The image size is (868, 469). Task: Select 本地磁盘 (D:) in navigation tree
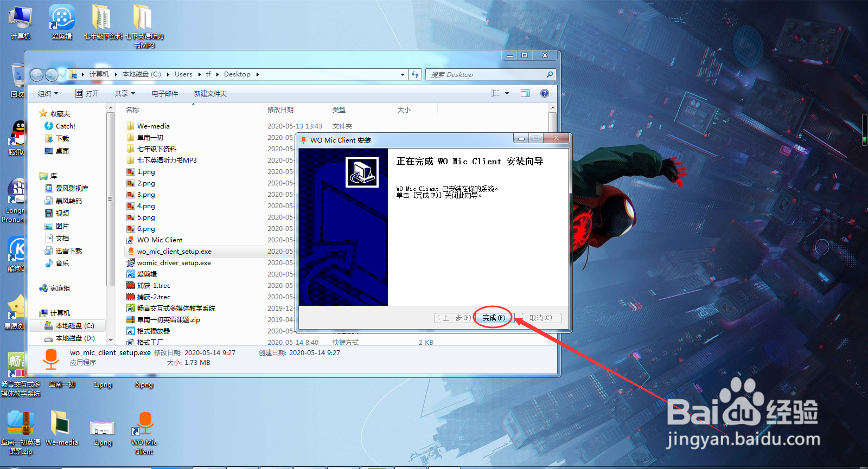pos(69,338)
